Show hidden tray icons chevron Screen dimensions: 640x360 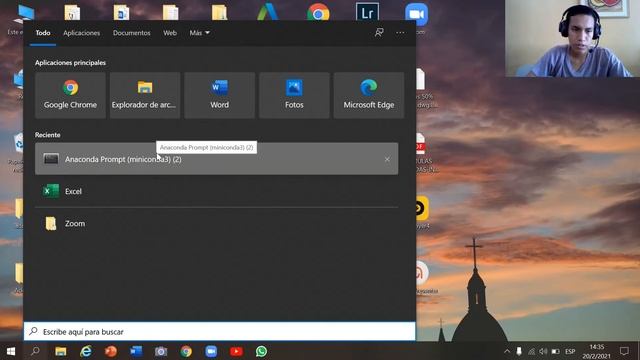pyautogui.click(x=507, y=351)
